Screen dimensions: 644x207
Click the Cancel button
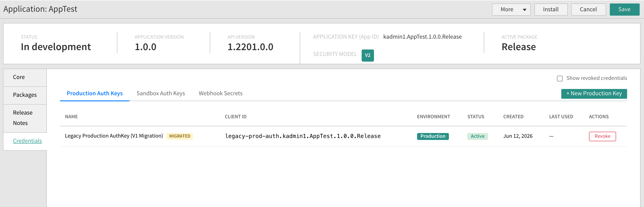point(588,10)
